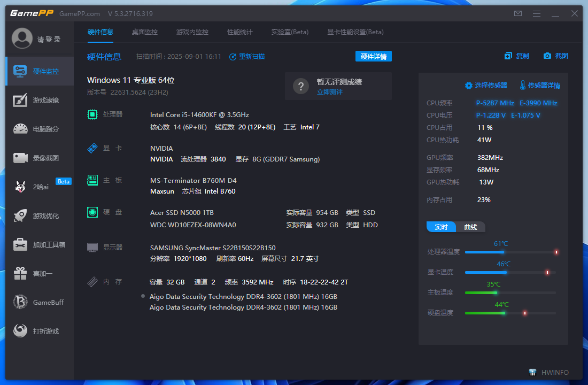Switch to the 硬件信息 tab
The width and height of the screenshot is (588, 385).
[x=100, y=32]
